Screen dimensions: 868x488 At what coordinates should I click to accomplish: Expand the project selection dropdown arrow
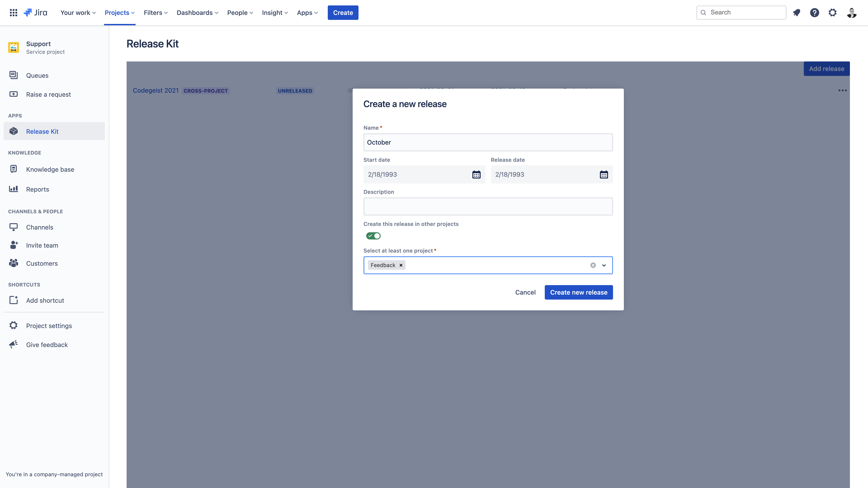(604, 265)
